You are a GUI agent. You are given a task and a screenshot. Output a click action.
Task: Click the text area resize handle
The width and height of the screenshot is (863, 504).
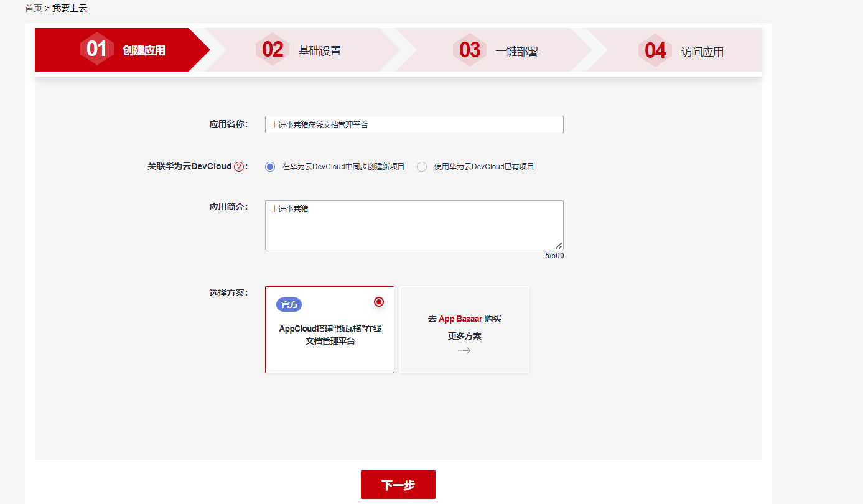pos(559,246)
